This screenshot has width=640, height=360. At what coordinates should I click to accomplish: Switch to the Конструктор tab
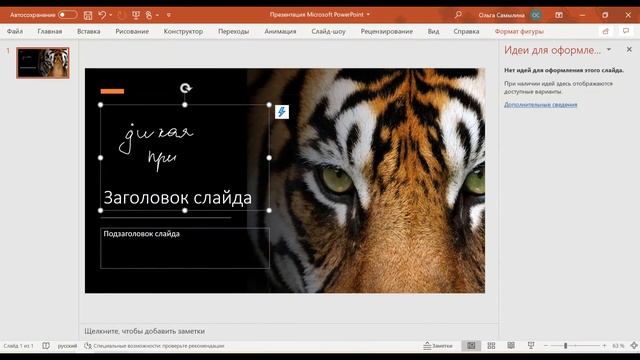click(x=183, y=31)
